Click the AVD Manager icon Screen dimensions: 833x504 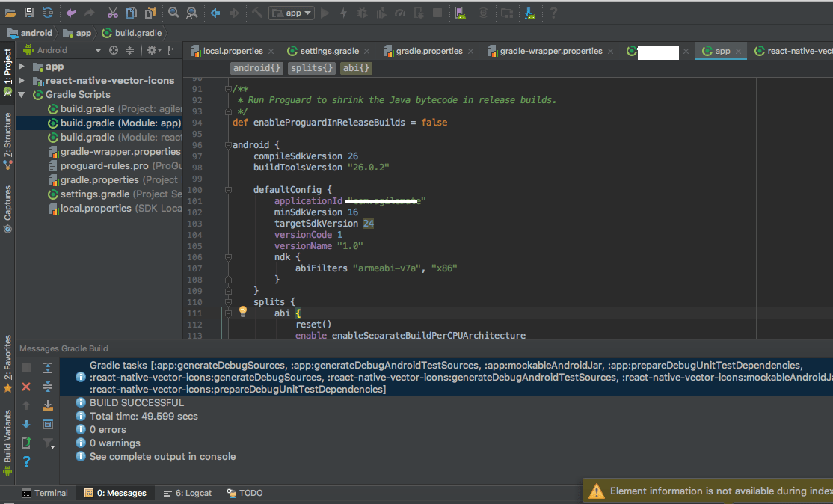click(x=460, y=13)
